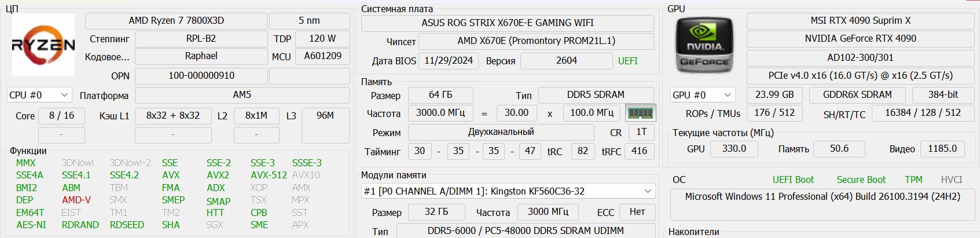Click the BIOS date 11/29/2024 field
The width and height of the screenshot is (980, 238).
pos(449,61)
